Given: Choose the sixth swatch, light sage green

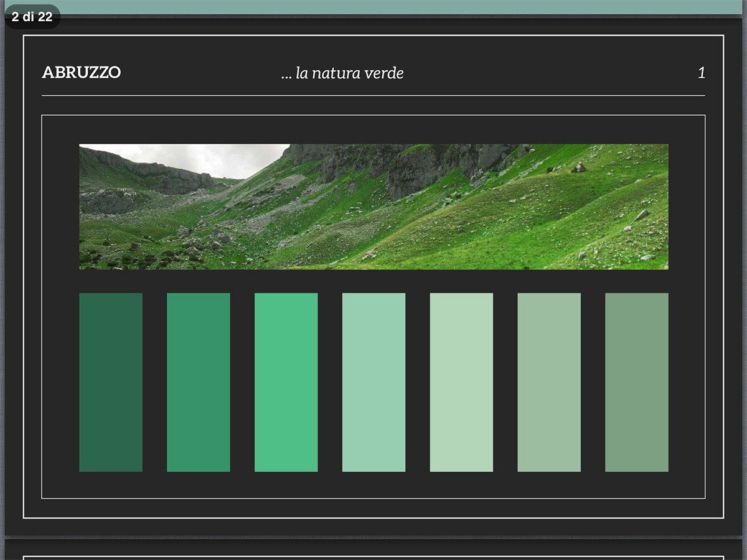Looking at the screenshot, I should 549,382.
